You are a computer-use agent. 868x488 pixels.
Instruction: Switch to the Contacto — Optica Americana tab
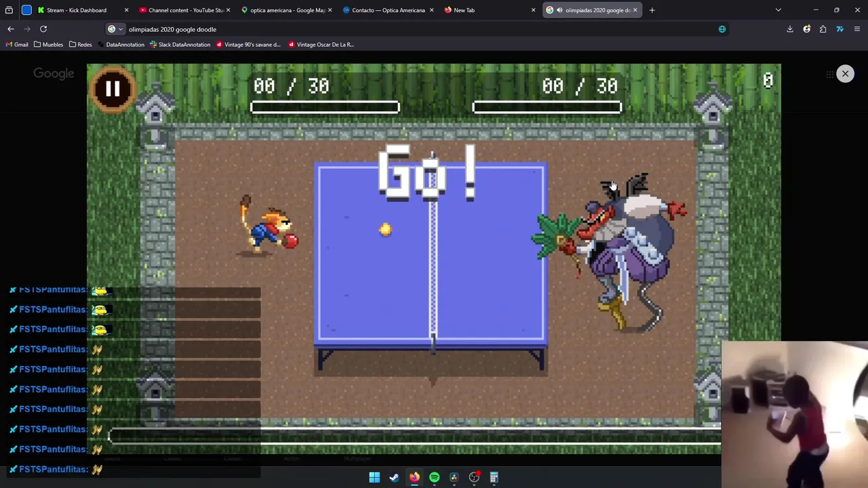[x=388, y=10]
